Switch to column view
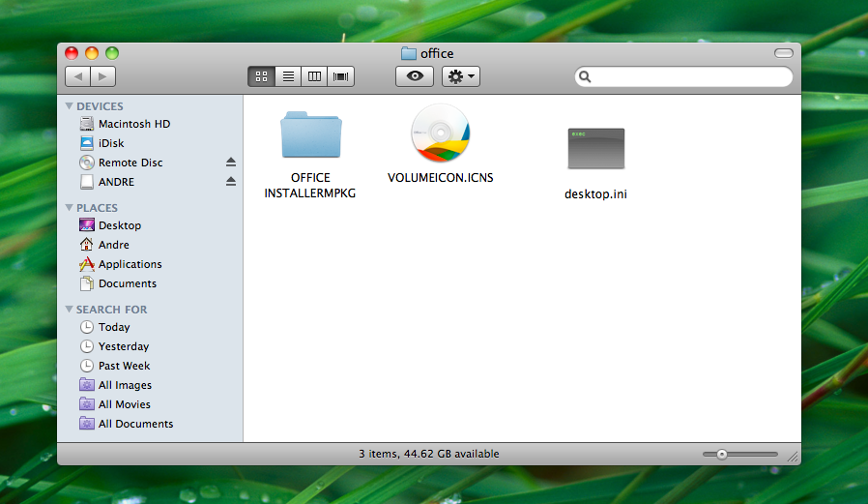 coord(314,76)
